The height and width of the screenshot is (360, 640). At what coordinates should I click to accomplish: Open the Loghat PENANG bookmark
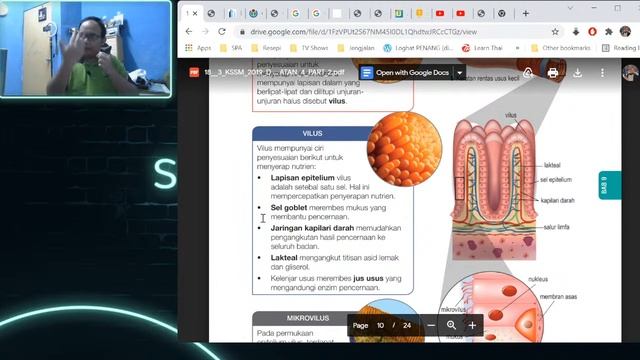[418, 48]
